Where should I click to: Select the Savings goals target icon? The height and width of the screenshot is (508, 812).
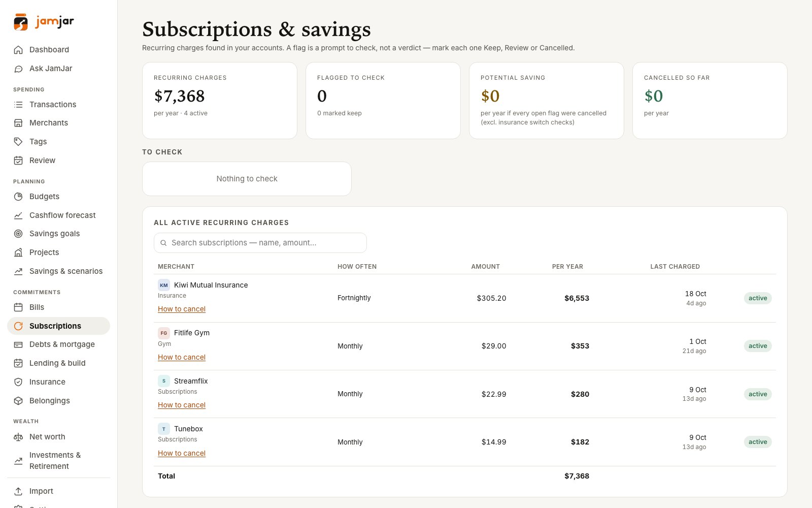(x=18, y=234)
